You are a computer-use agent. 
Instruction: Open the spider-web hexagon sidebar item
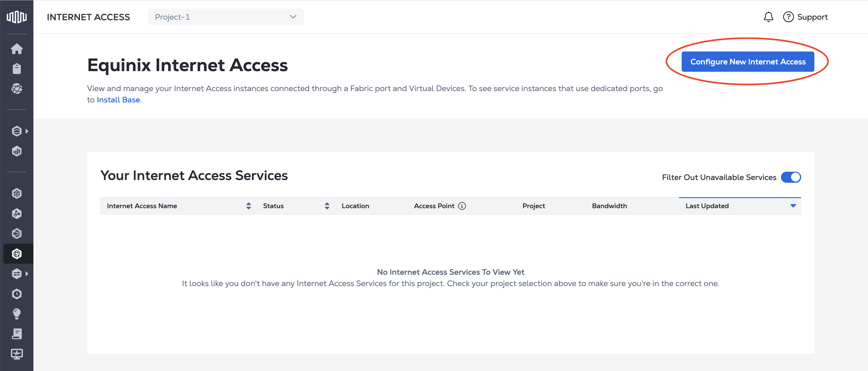point(17,193)
